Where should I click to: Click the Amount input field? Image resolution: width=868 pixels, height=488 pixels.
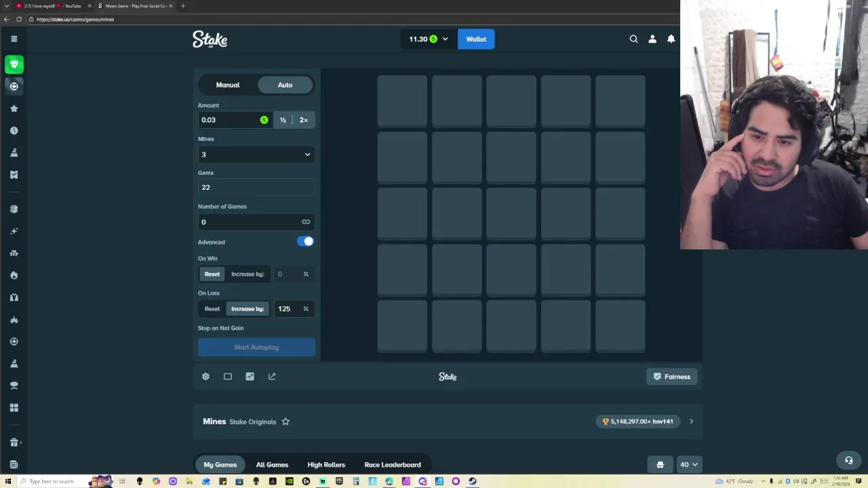(234, 120)
